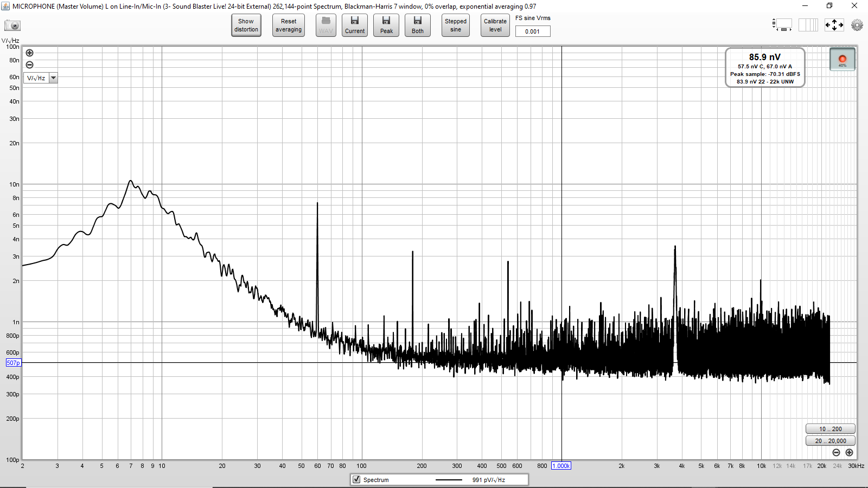Viewport: 868px width, 488px height.
Task: Set frequency range to 20 .. 20,000
Action: point(831,441)
